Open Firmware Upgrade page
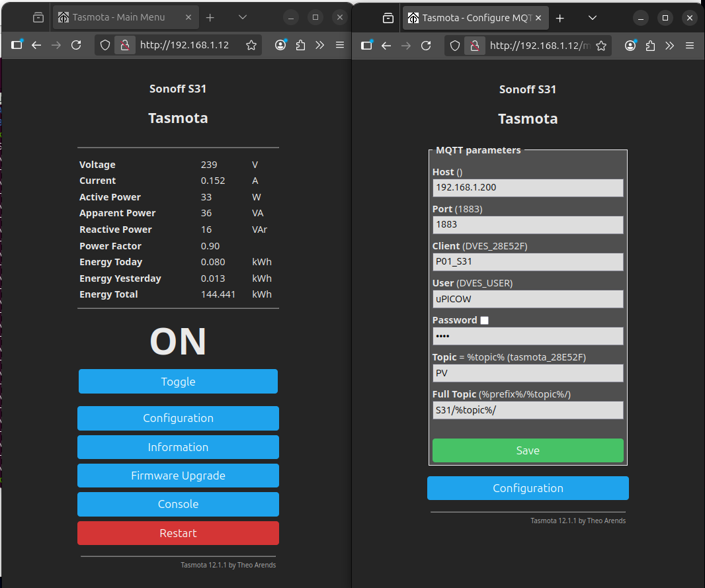The height and width of the screenshot is (588, 705). 178,476
